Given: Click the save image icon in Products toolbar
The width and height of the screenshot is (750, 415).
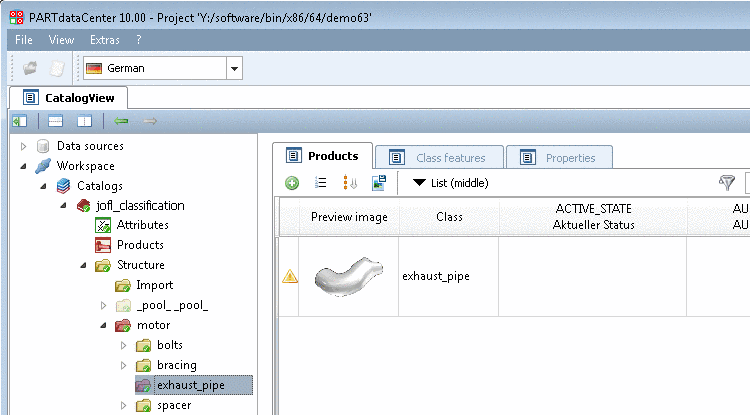Looking at the screenshot, I should coord(379,183).
